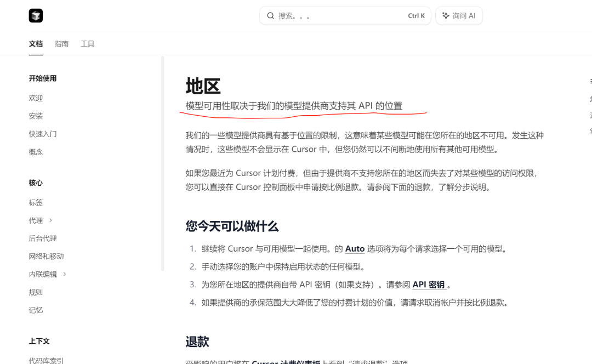Viewport: 592px width, 364px height.
Task: Open the 概念 sidebar entry
Action: click(x=36, y=152)
